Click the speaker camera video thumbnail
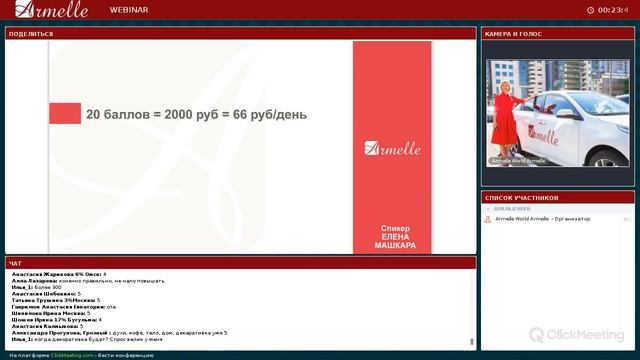The image size is (640, 360). [558, 113]
